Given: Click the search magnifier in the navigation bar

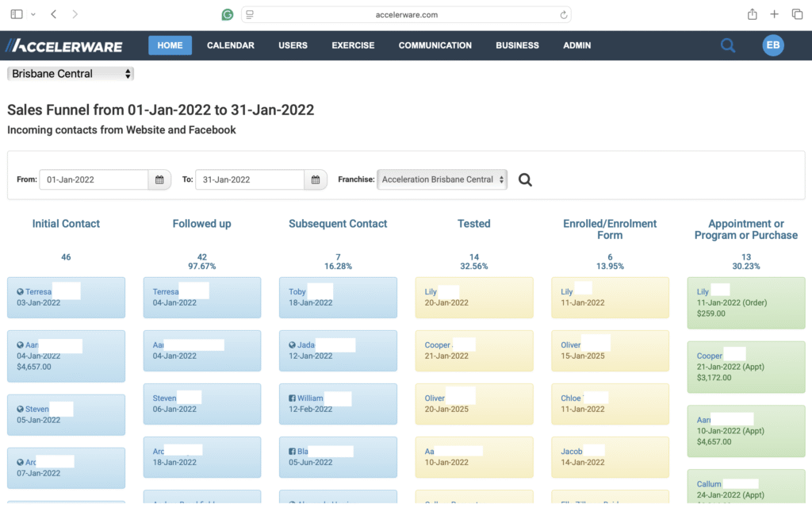Looking at the screenshot, I should 727,46.
